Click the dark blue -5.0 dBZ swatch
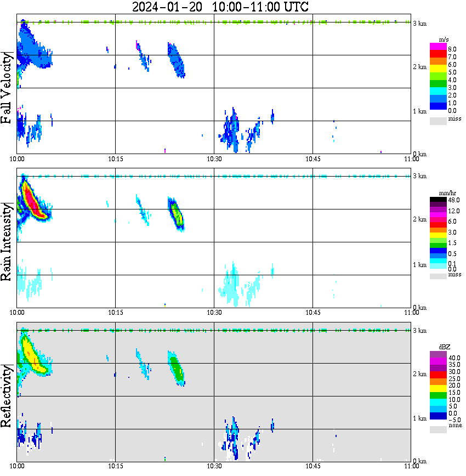The height and width of the screenshot is (476, 466). pos(438,416)
